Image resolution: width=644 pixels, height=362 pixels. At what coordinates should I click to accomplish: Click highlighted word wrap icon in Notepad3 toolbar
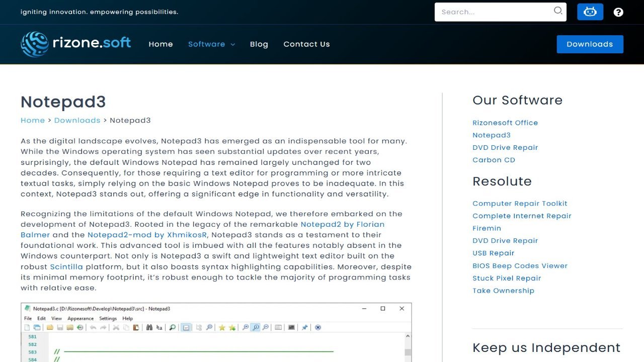186,327
